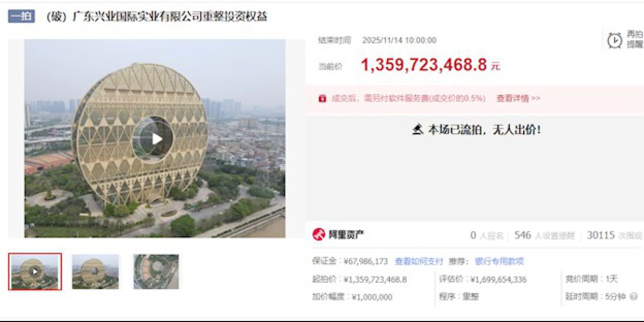Click the 阿里资产 logo icon
The image size is (644, 322).
319,235
